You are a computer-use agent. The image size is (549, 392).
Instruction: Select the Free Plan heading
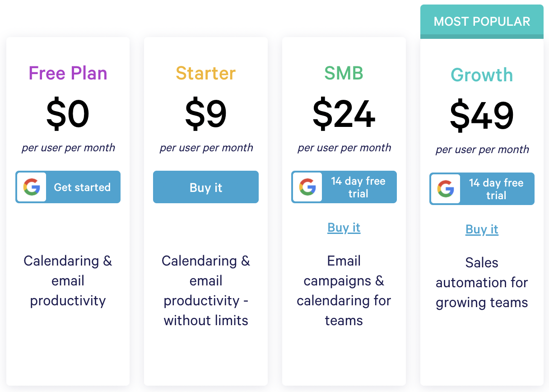68,73
